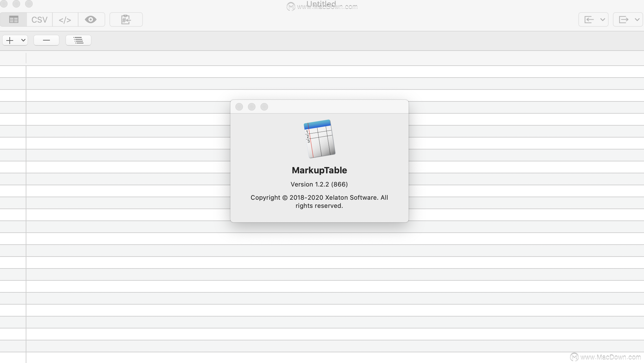Click the minus remove button
The height and width of the screenshot is (363, 644).
point(46,40)
